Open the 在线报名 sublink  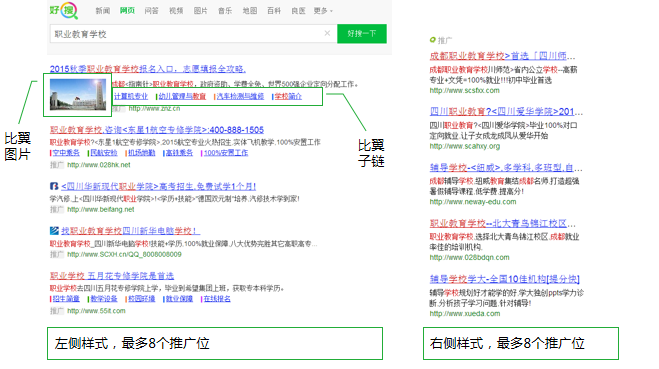(x=217, y=299)
